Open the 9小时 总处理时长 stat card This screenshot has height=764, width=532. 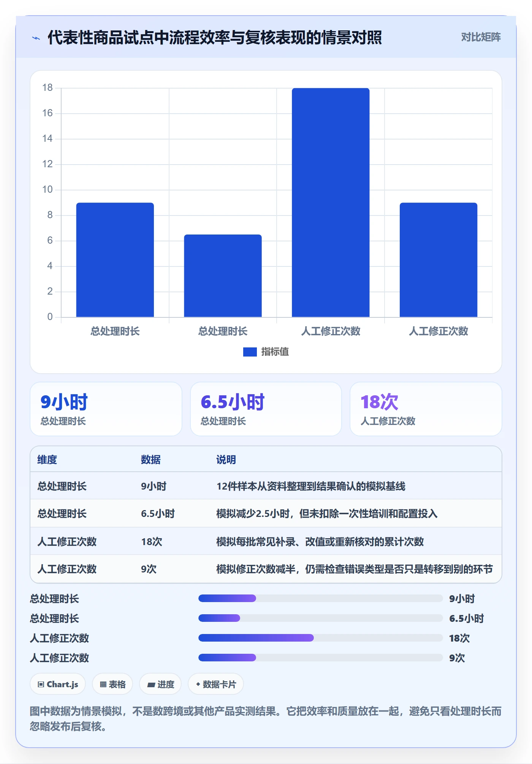point(106,409)
